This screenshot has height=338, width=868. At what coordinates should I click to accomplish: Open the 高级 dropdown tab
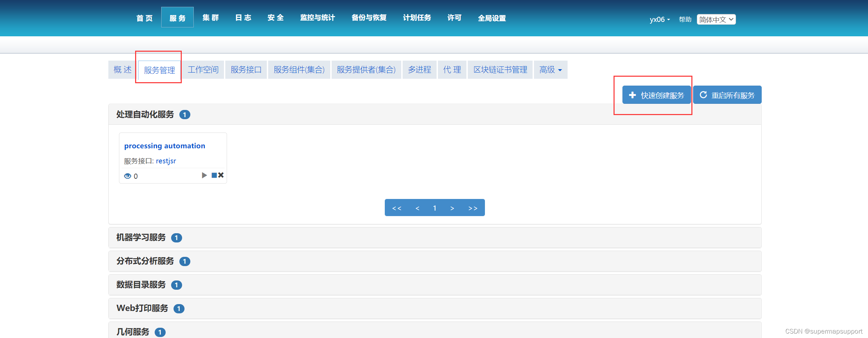click(x=550, y=70)
